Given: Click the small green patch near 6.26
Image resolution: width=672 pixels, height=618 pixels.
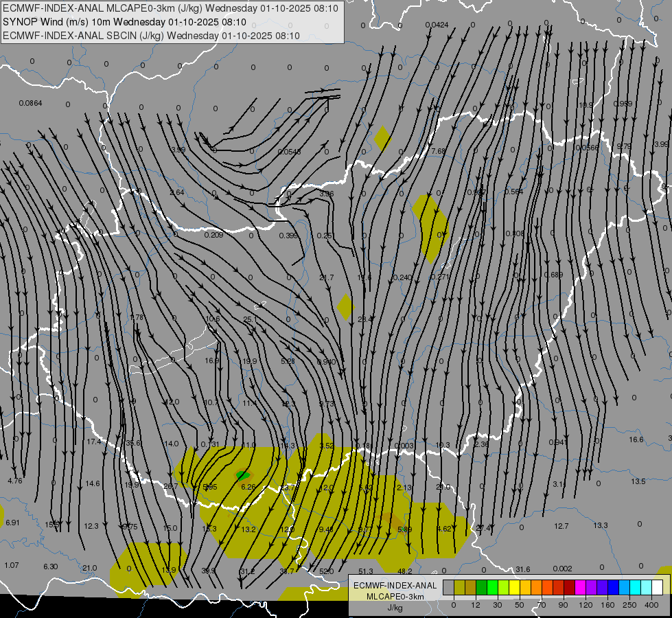Looking at the screenshot, I should tap(242, 475).
